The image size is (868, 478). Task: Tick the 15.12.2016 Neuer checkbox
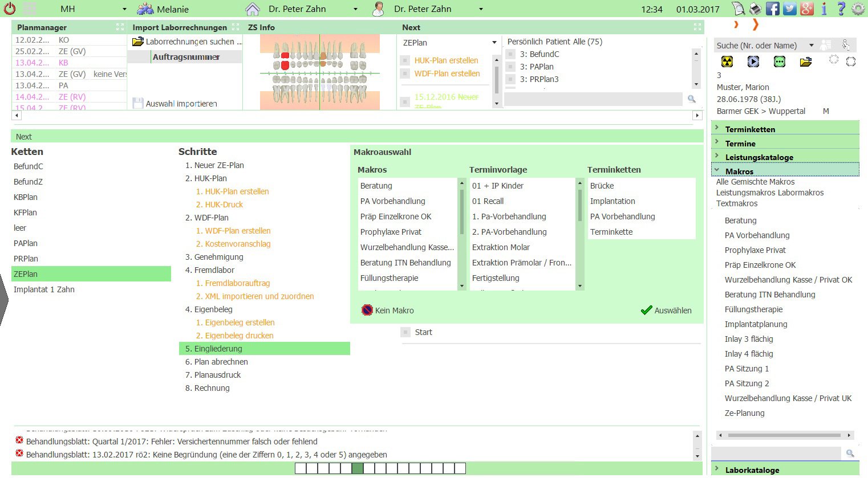click(405, 102)
